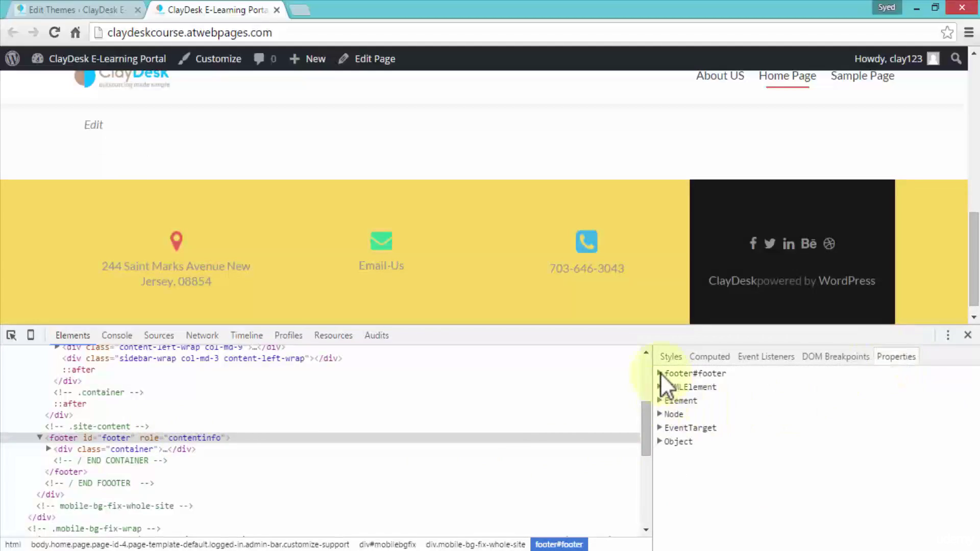
Task: Reload the page with refresh icon
Action: [x=54, y=33]
